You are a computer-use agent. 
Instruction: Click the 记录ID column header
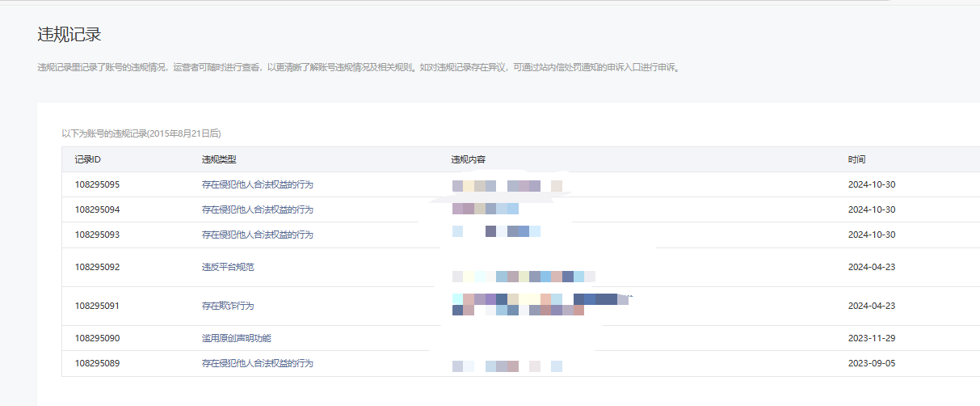tap(87, 160)
